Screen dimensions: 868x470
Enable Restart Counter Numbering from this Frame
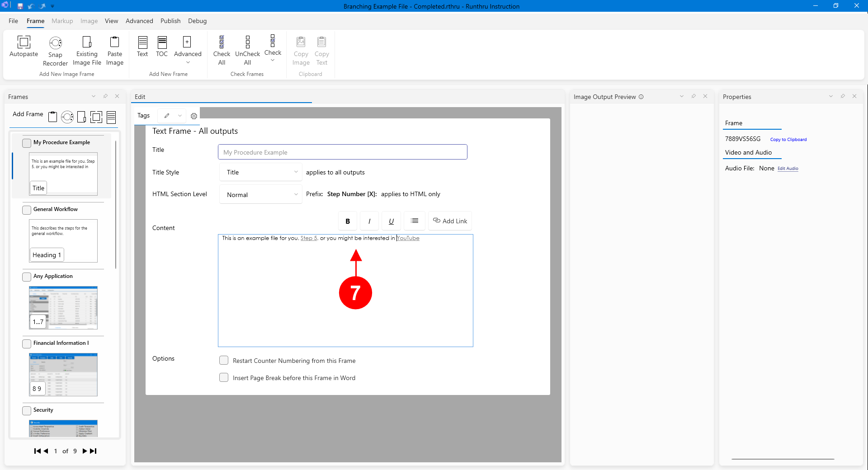tap(224, 361)
